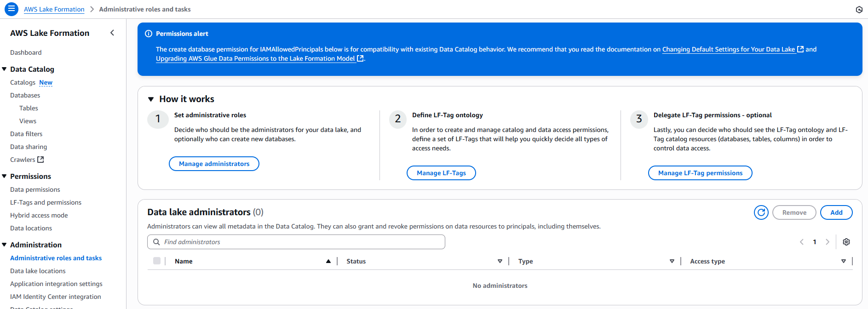Click the Manage administrators button
Viewport: 868px width, 309px height.
[214, 164]
